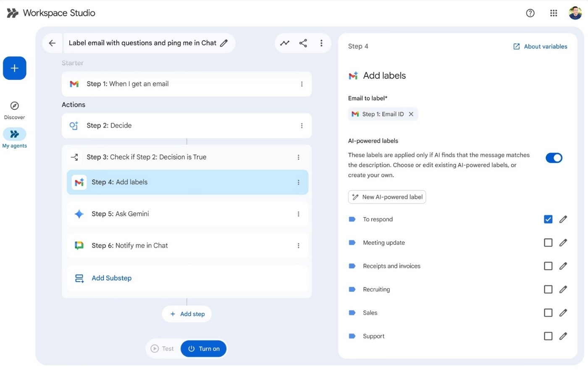Open Step 4 Add labels options menu
The width and height of the screenshot is (588, 378).
pos(298,182)
